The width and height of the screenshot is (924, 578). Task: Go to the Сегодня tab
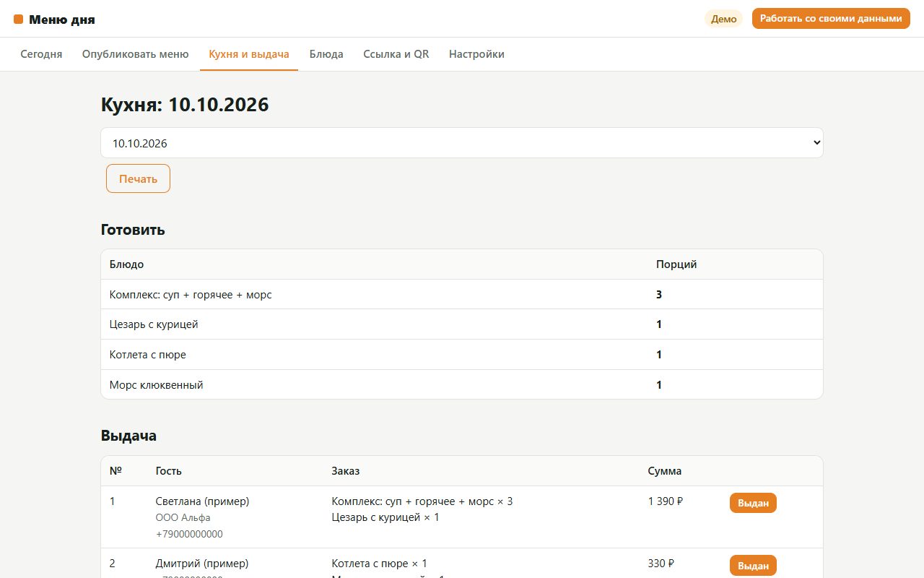pos(41,54)
